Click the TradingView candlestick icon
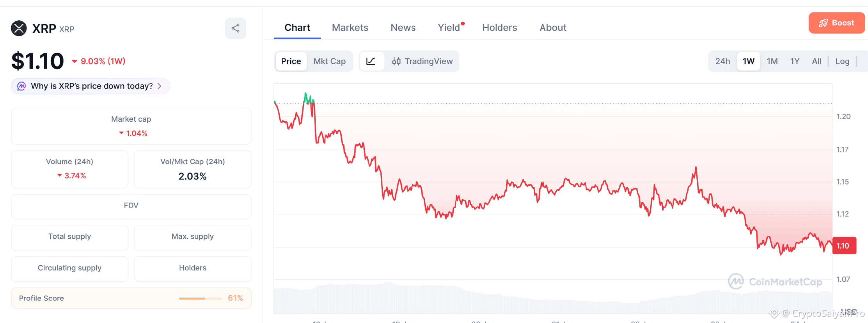The image size is (868, 323). (x=396, y=61)
